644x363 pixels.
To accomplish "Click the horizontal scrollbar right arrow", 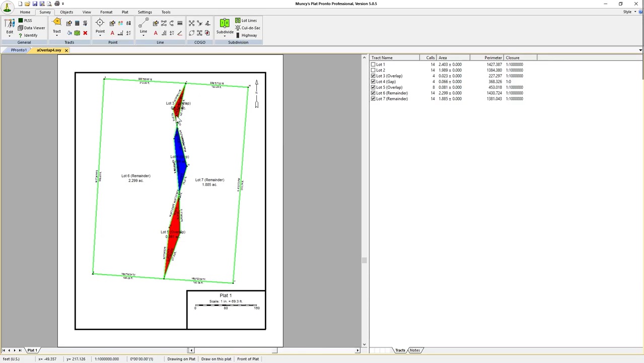I will pyautogui.click(x=357, y=350).
